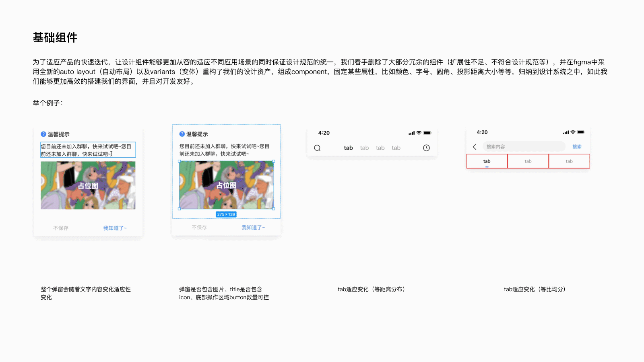
Task: Click the question icon in second 温馨提示 dialog
Action: pyautogui.click(x=182, y=134)
